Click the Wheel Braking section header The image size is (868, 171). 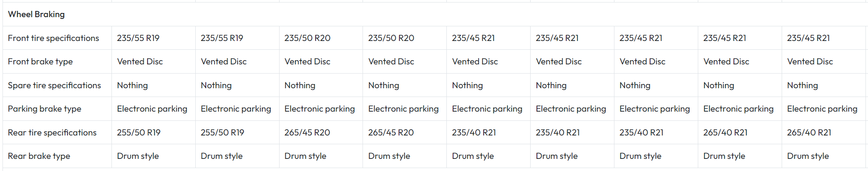click(x=36, y=14)
